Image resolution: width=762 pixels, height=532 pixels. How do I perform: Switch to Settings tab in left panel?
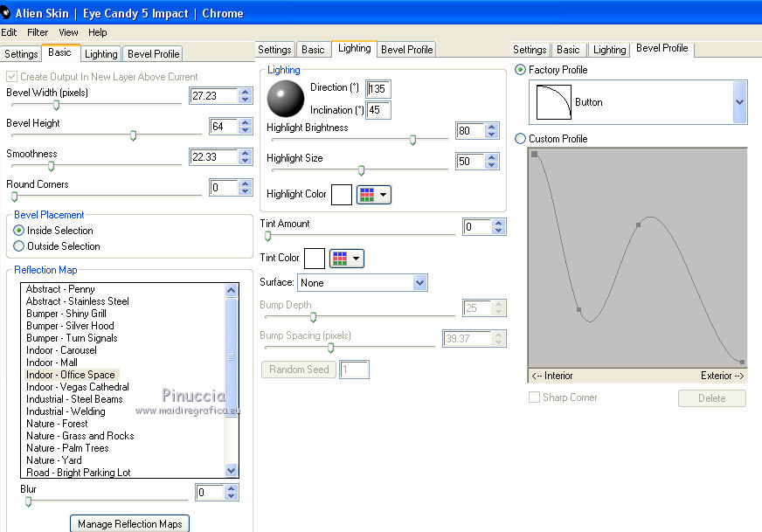click(21, 53)
